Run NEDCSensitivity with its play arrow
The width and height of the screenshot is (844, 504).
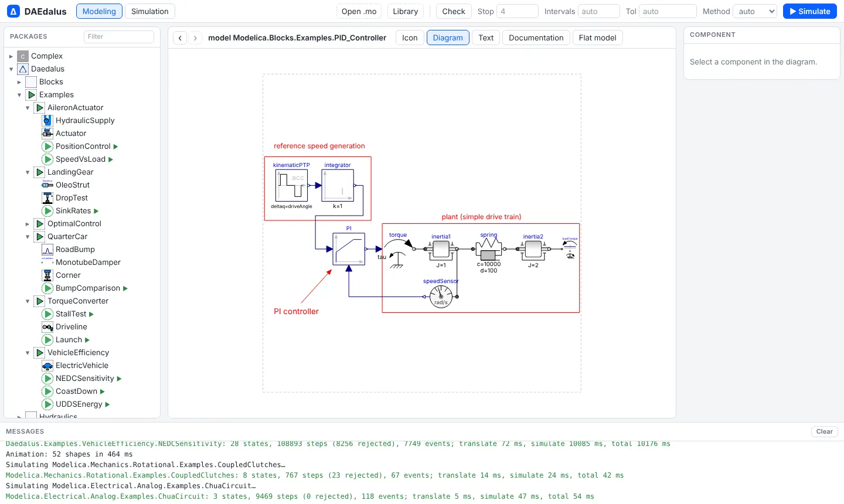[x=119, y=379]
